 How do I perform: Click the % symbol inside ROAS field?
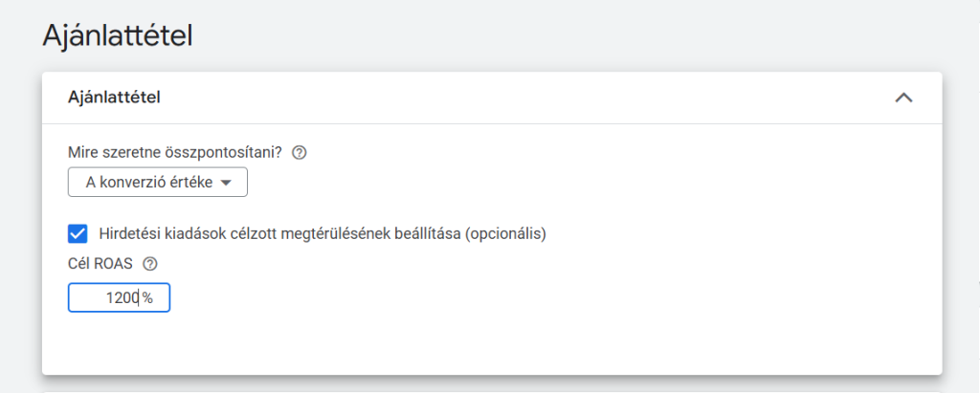[147, 297]
